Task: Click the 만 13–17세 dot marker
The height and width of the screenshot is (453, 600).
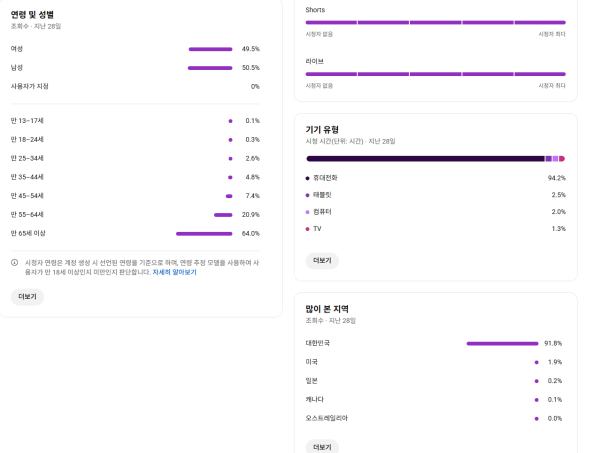Action: coord(230,121)
